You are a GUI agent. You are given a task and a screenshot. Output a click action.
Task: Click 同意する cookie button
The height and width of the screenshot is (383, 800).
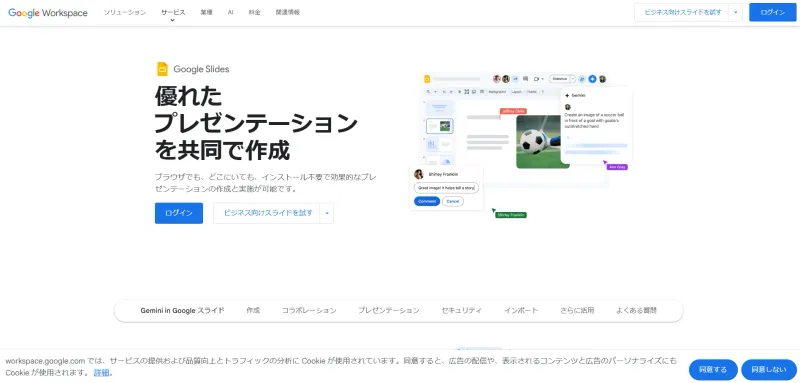coord(713,370)
